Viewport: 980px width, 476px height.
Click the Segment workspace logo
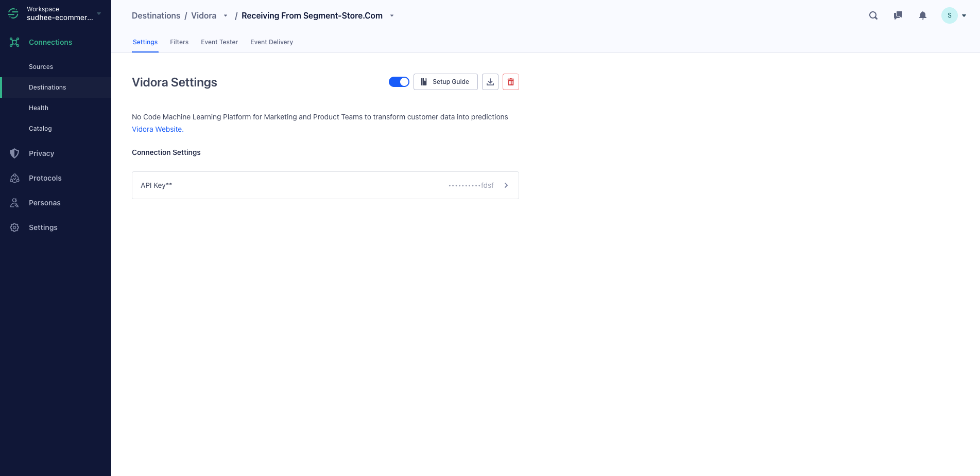[x=13, y=13]
